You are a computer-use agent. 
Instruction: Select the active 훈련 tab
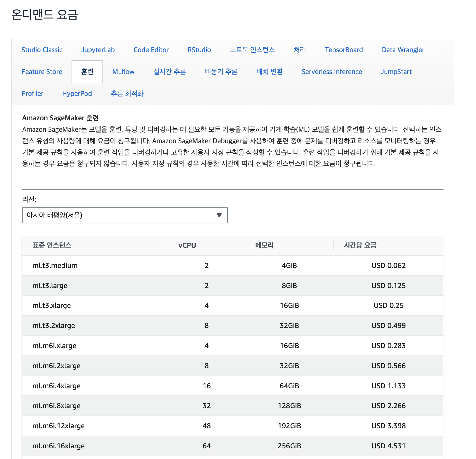tap(87, 72)
